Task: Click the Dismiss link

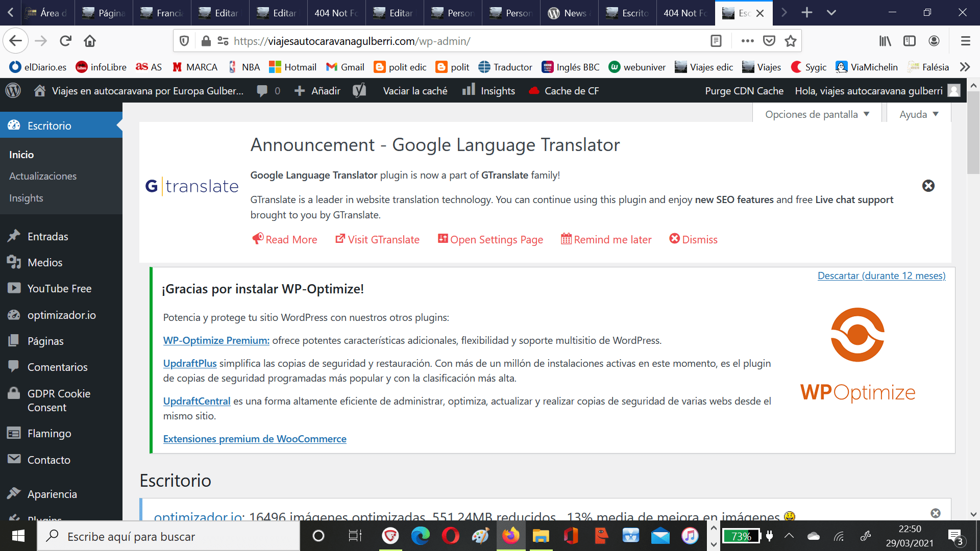Action: (694, 239)
